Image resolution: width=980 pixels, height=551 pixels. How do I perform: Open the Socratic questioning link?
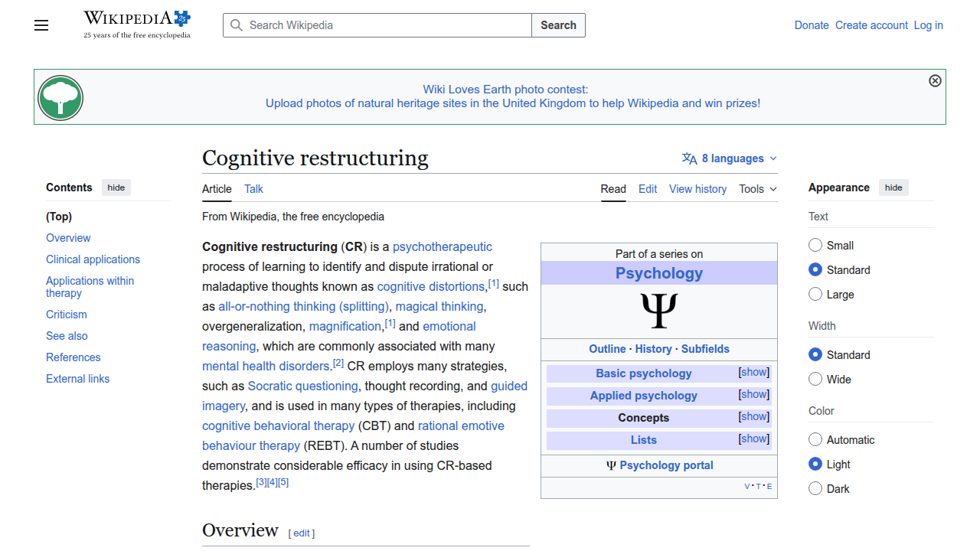(x=303, y=386)
